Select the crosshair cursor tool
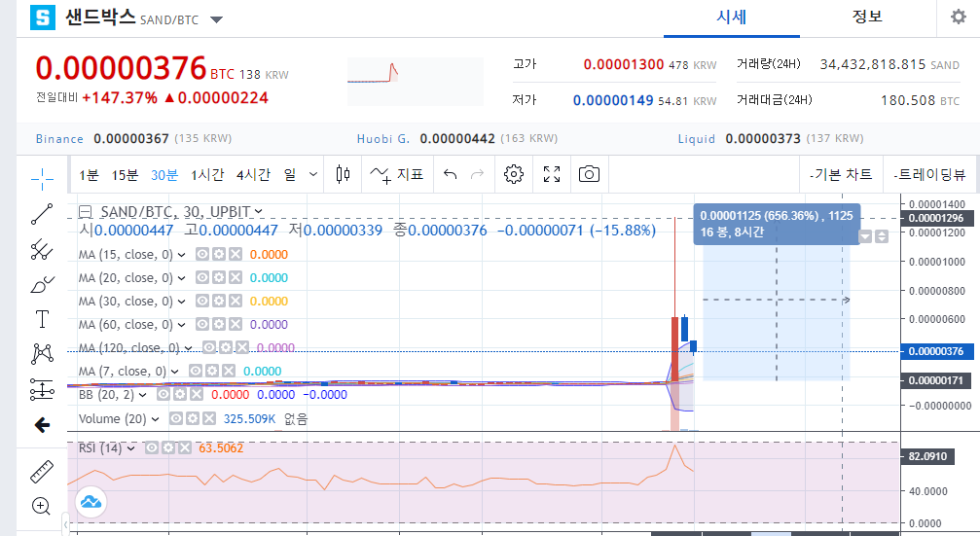 click(42, 180)
